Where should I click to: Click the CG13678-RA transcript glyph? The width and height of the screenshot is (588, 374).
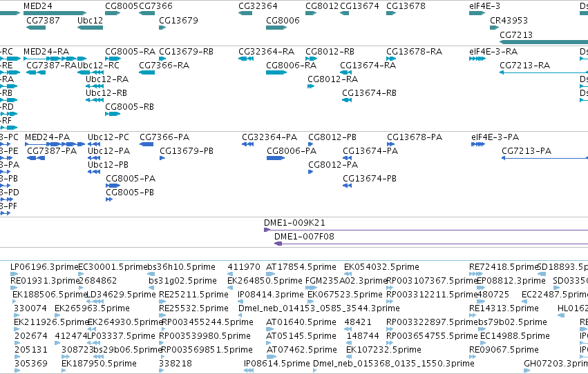click(x=391, y=59)
